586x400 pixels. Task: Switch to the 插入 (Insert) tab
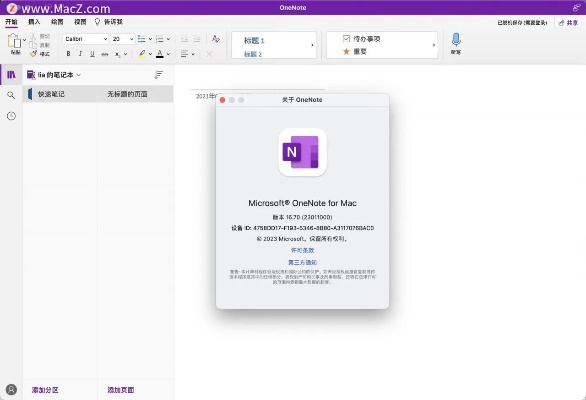pos(34,22)
